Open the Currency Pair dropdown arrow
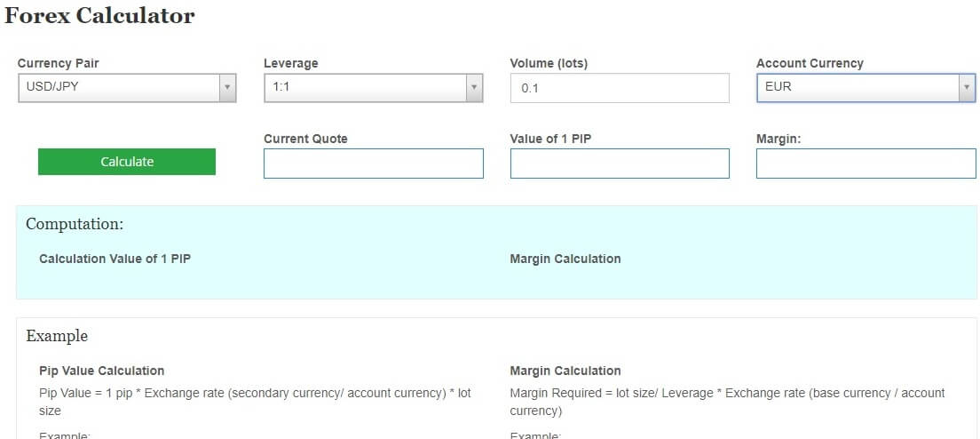Image resolution: width=980 pixels, height=439 pixels. (x=227, y=88)
